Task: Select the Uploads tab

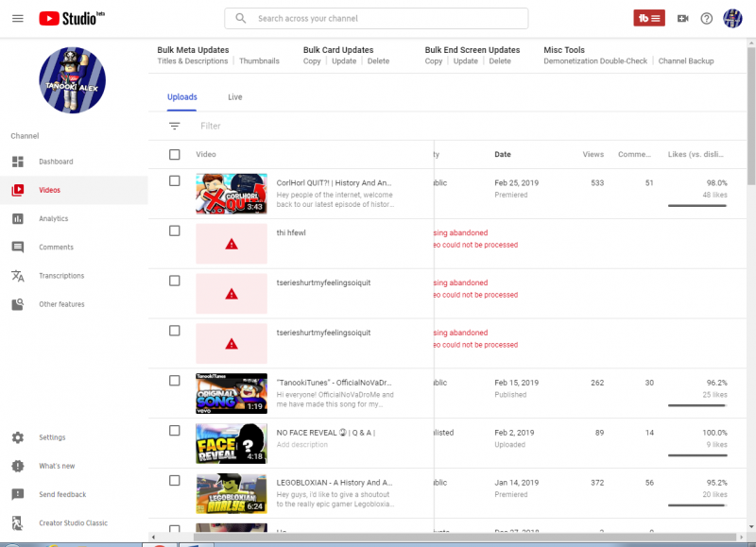Action: click(x=182, y=97)
